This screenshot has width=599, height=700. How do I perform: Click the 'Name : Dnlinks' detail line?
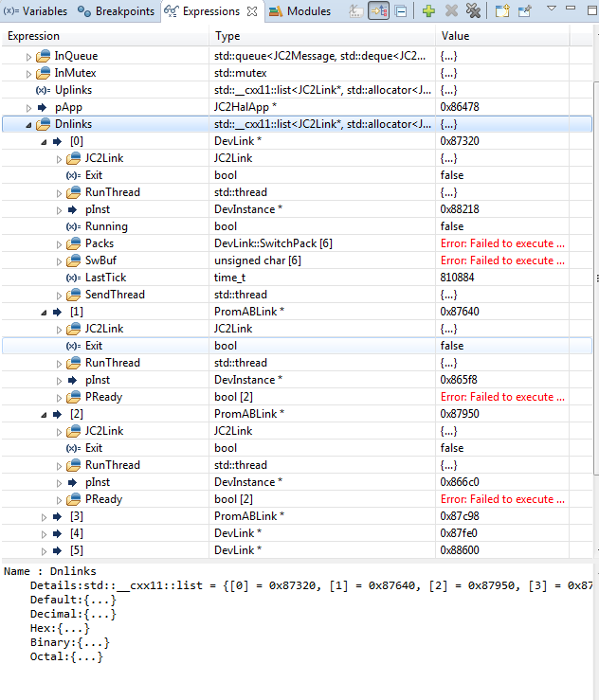pyautogui.click(x=50, y=571)
